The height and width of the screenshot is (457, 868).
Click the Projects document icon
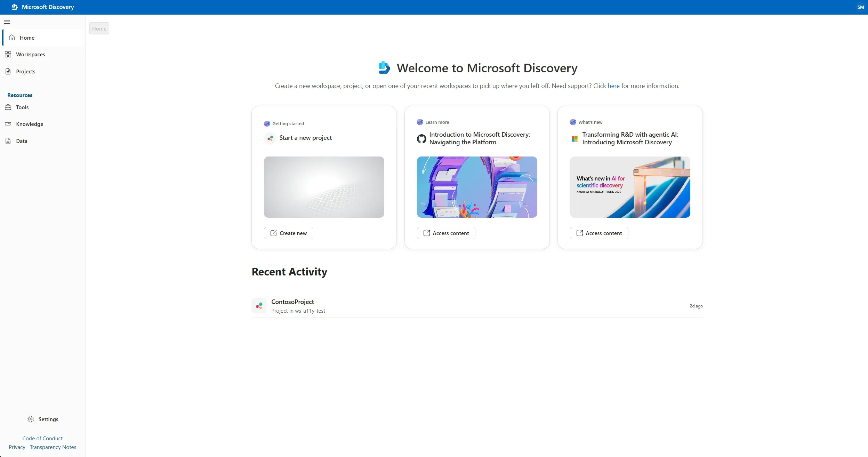8,71
